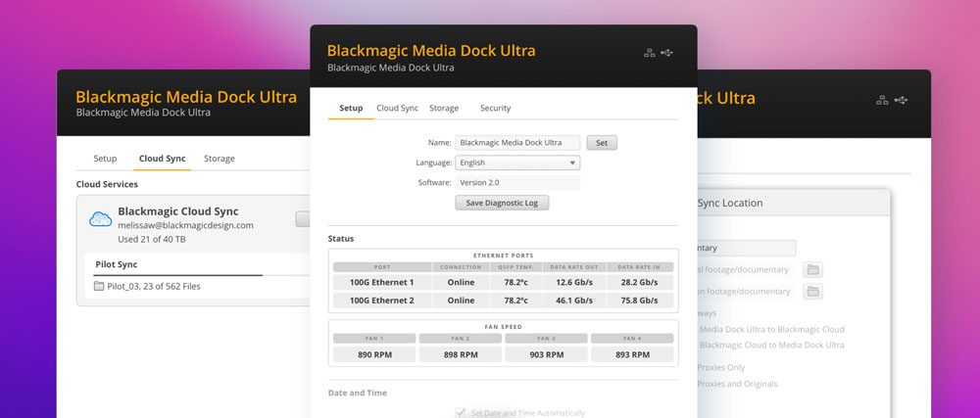
Task: Click the network icon in the front window header
Action: click(x=650, y=53)
